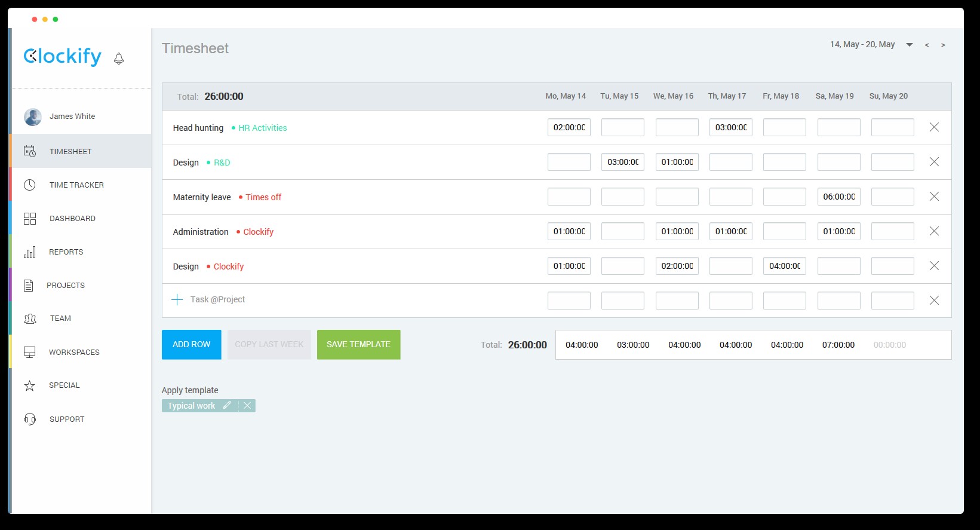Image resolution: width=980 pixels, height=530 pixels.
Task: Click Clockify project label in Administration row
Action: [258, 232]
